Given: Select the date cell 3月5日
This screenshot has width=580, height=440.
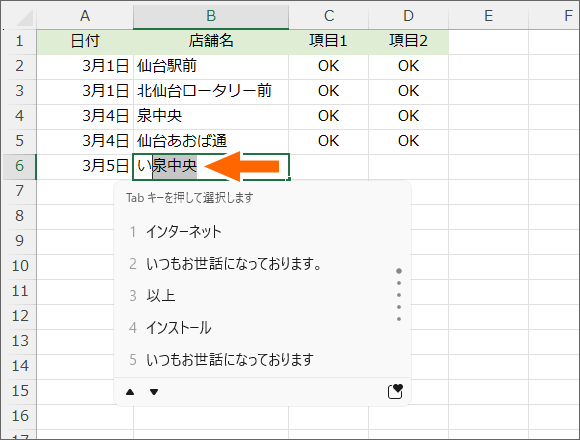Looking at the screenshot, I should [x=85, y=166].
